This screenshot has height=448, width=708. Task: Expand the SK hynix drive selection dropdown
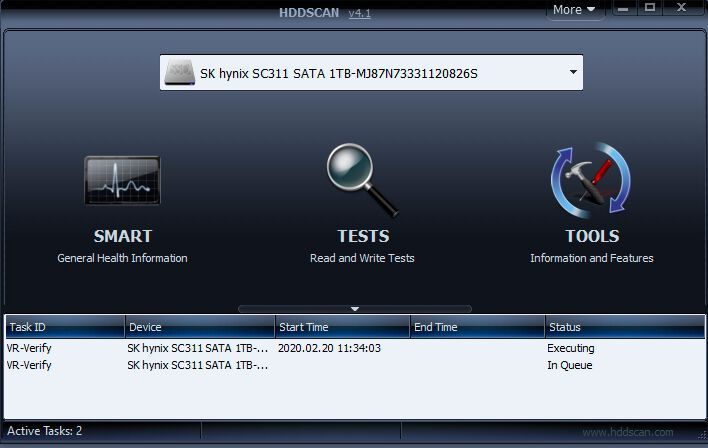tap(573, 72)
